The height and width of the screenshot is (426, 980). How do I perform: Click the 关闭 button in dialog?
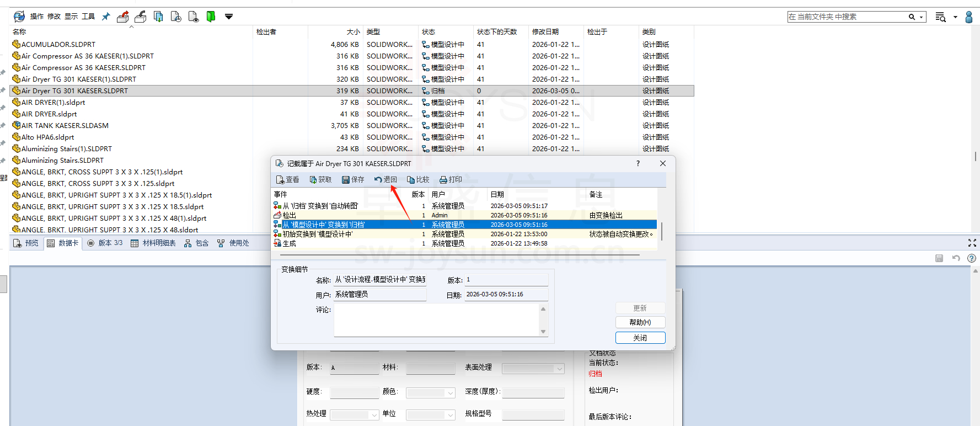pyautogui.click(x=640, y=338)
